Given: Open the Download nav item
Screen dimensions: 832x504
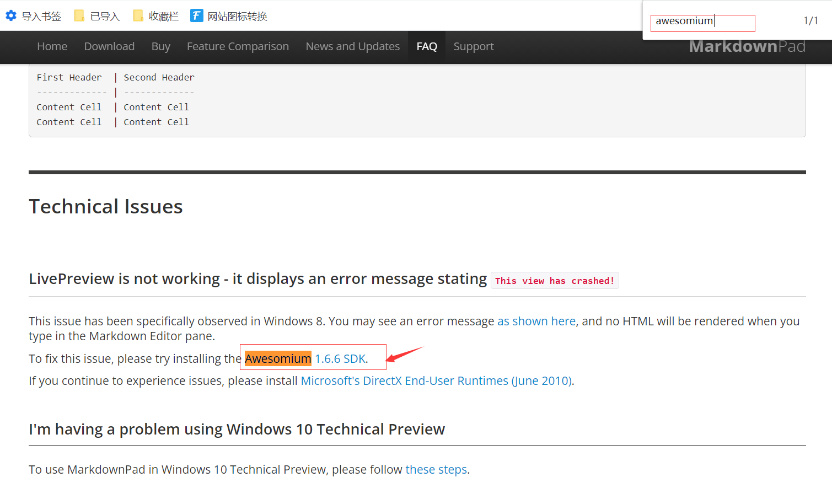Looking at the screenshot, I should (109, 47).
